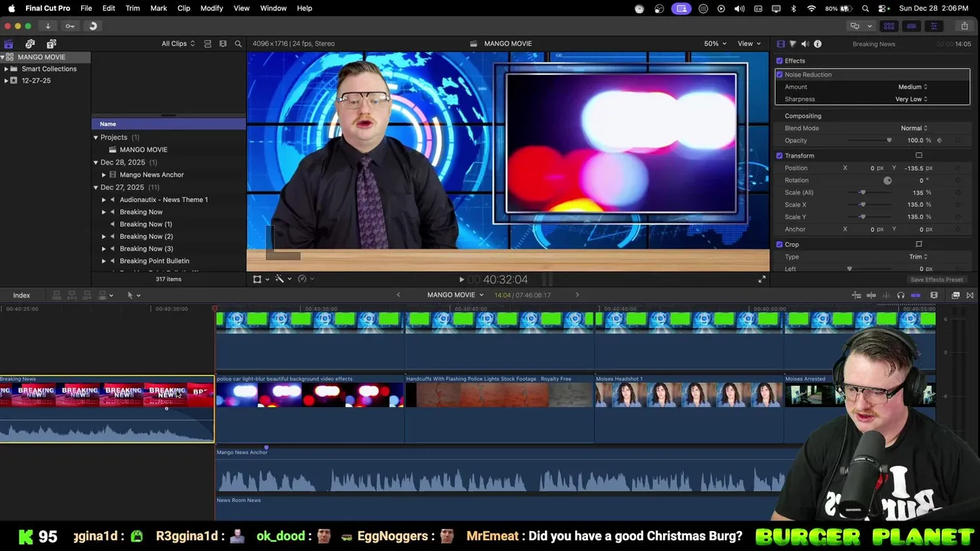Open the Audio inspector speaker icon
This screenshot has height=551, width=980.
(805, 44)
